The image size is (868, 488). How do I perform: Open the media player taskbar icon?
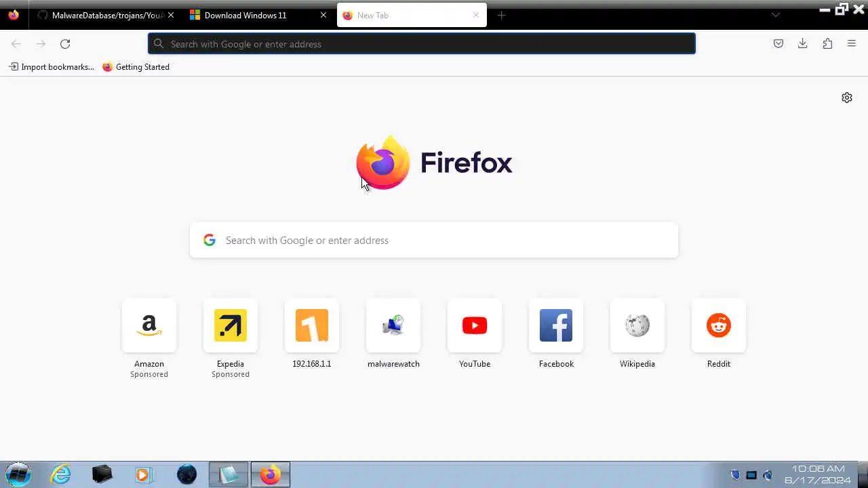[x=144, y=474]
